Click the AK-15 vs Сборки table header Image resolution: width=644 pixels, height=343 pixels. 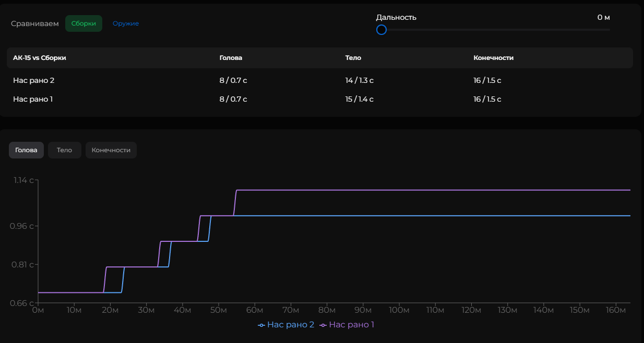click(40, 58)
